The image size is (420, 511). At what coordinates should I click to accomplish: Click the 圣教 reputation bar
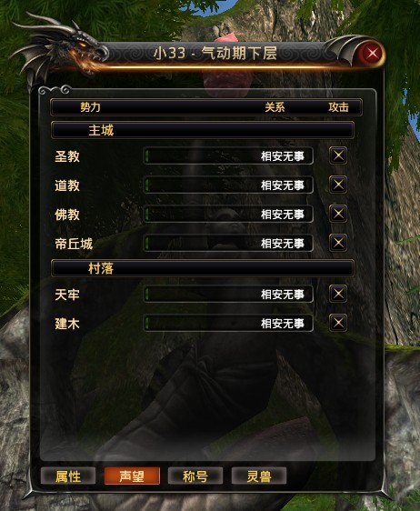tap(228, 156)
